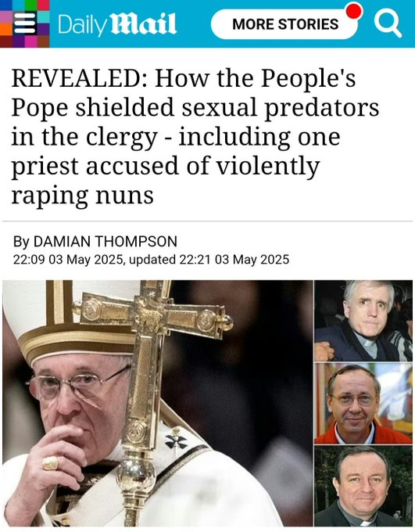Open the hamburger navigation menu
The width and height of the screenshot is (415, 532).
(x=24, y=23)
